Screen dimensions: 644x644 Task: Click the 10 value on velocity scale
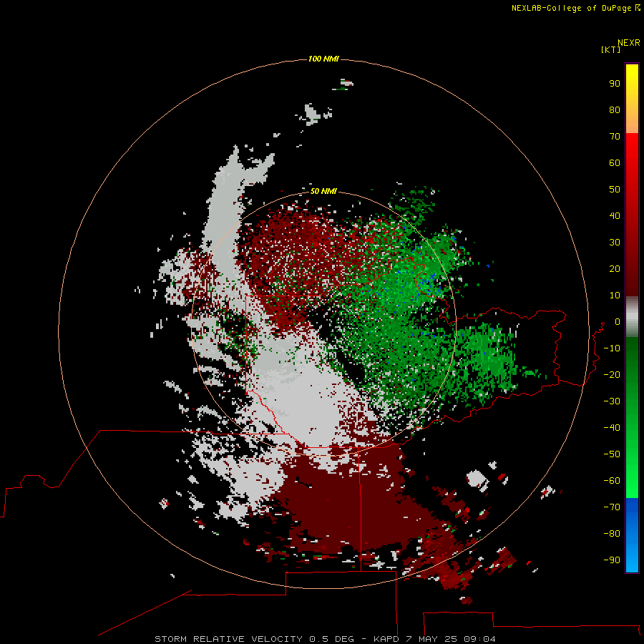615,296
